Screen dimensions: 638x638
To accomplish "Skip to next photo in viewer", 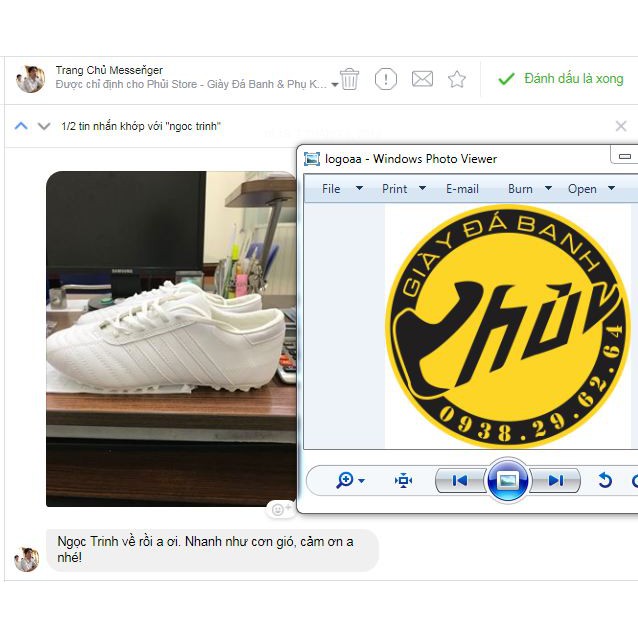I will (556, 481).
